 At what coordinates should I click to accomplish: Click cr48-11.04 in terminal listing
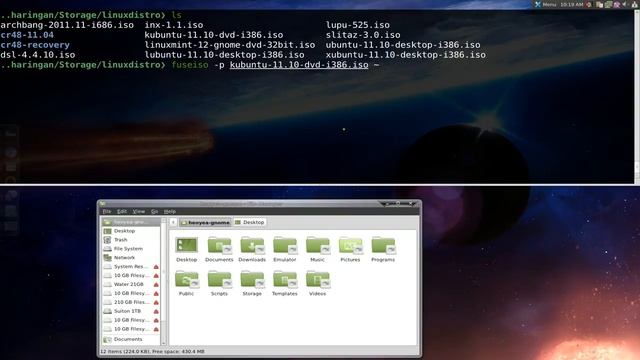coord(27,35)
